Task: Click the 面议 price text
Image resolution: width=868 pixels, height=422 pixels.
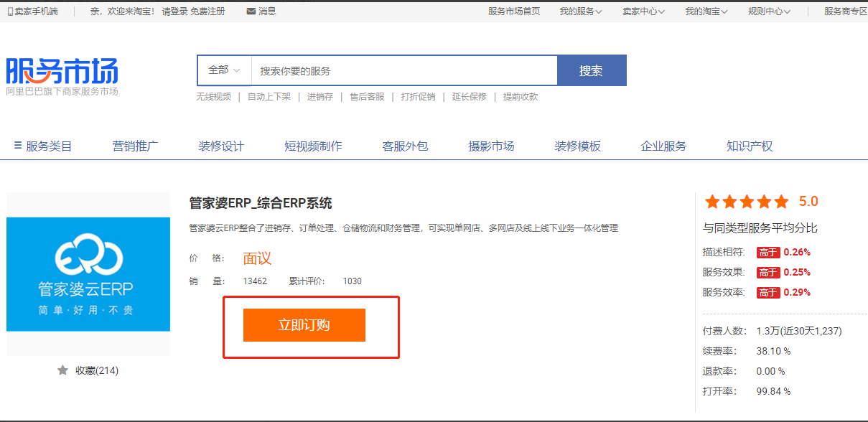Action: 257,258
